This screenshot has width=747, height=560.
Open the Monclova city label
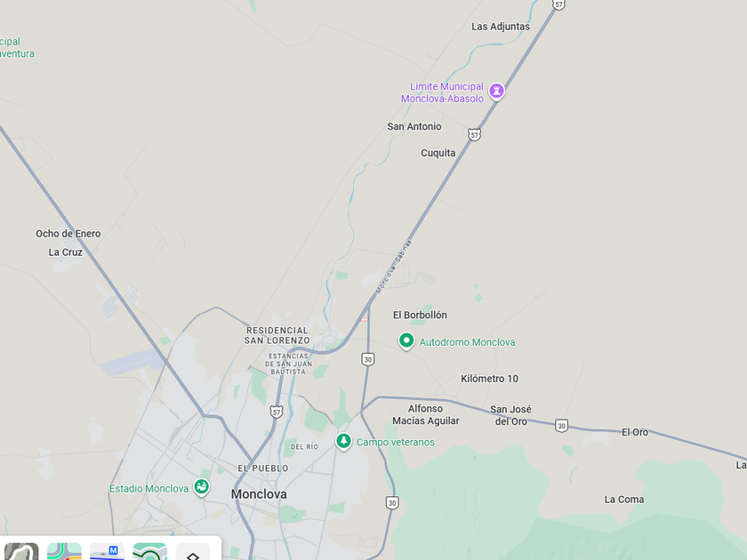click(259, 494)
